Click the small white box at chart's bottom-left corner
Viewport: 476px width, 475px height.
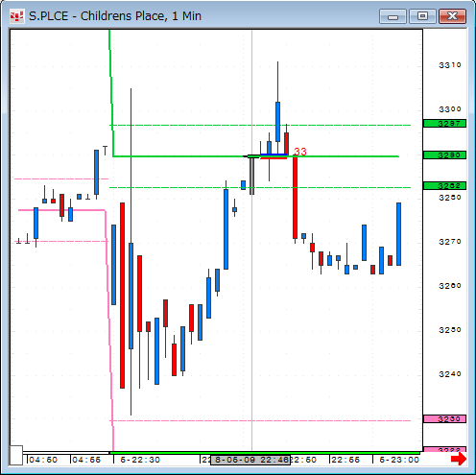point(16,455)
